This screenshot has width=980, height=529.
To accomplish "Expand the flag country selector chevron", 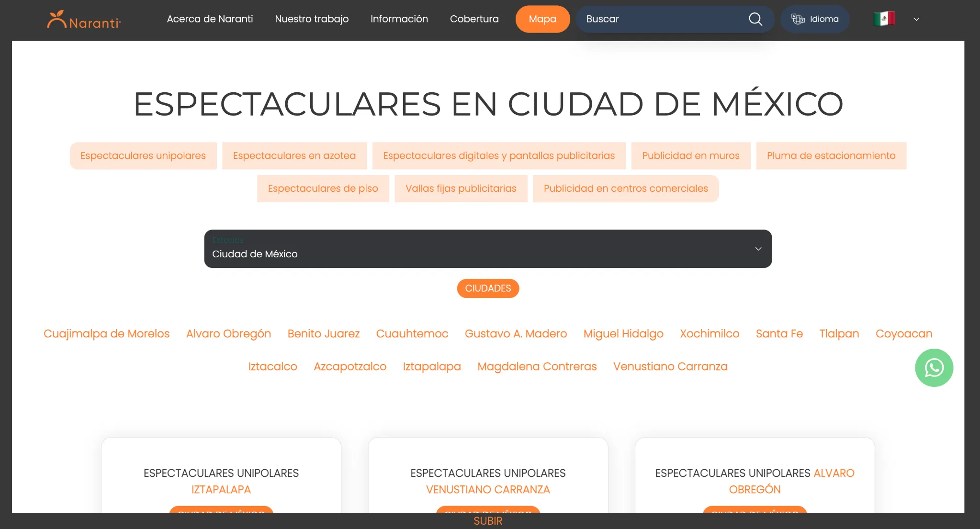I will [x=916, y=19].
